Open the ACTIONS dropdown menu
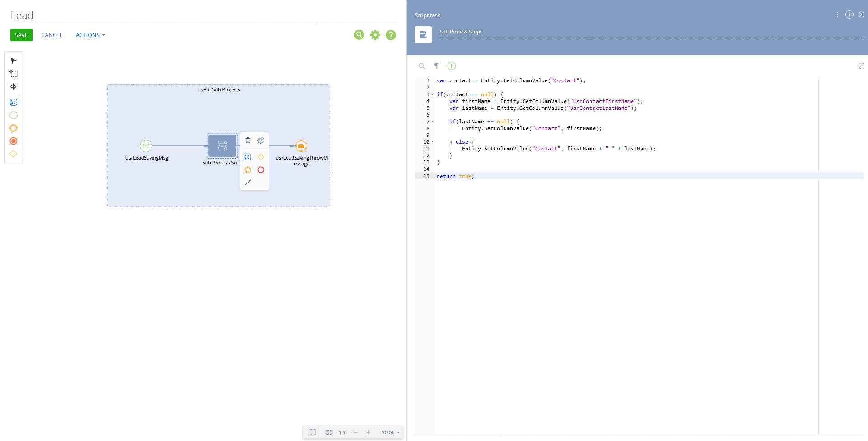Image resolution: width=868 pixels, height=441 pixels. [x=90, y=35]
